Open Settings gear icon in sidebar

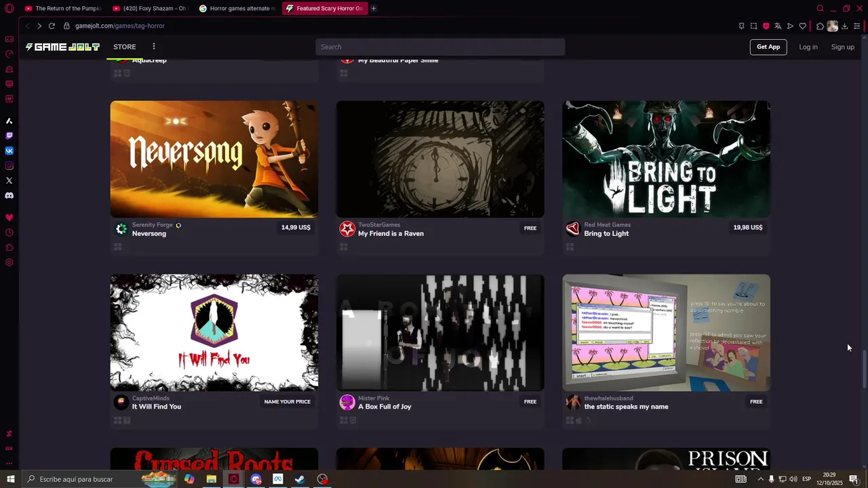[9, 262]
